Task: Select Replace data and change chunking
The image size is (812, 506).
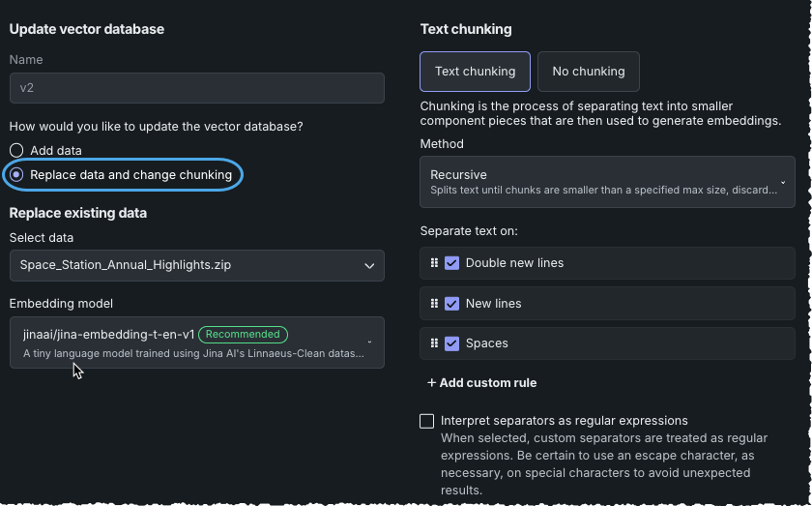Action: 16,175
